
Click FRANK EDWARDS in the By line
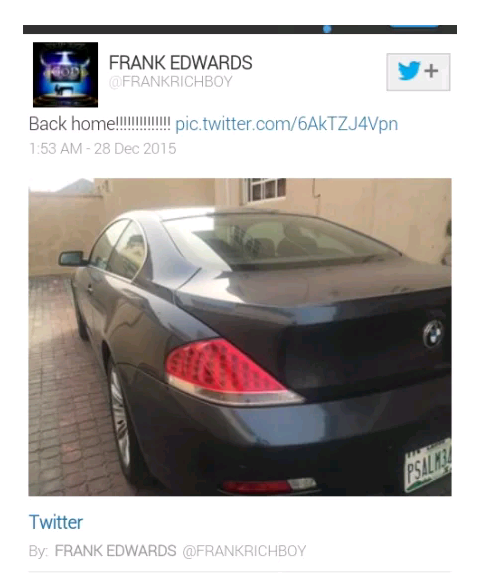tap(115, 551)
